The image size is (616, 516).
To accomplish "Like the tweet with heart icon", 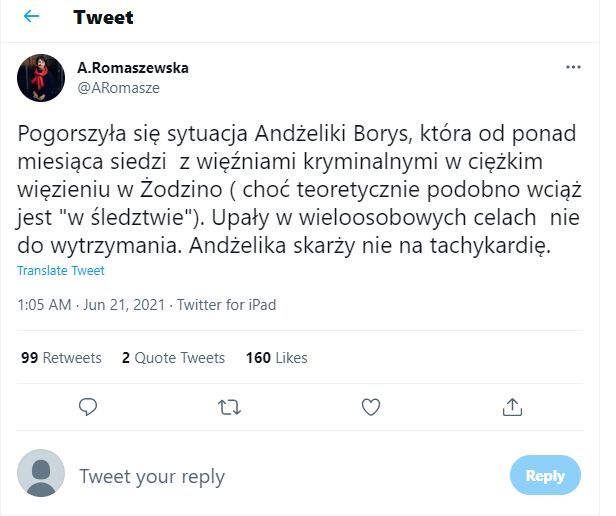I will [x=371, y=406].
